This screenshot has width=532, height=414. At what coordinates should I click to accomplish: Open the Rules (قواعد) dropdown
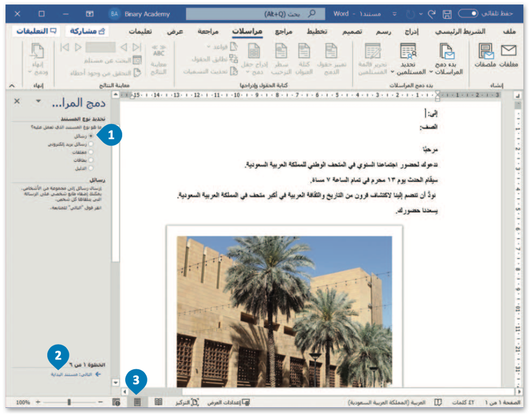[222, 47]
